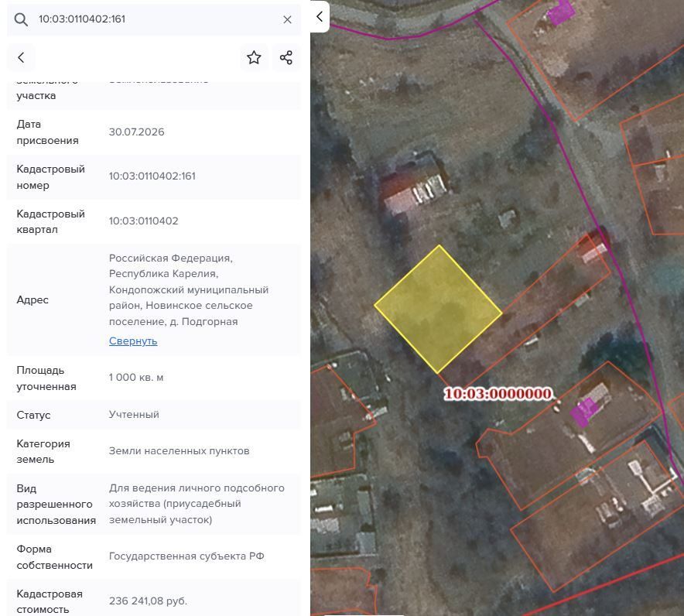Click cadastral number value 10:03:0110402:161
Screen dimensions: 684x616
[x=152, y=176]
